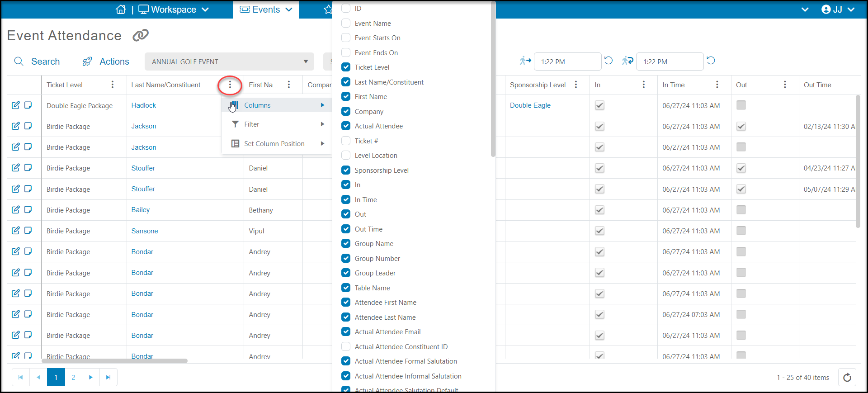
Task: Reset the check-in time
Action: 609,61
